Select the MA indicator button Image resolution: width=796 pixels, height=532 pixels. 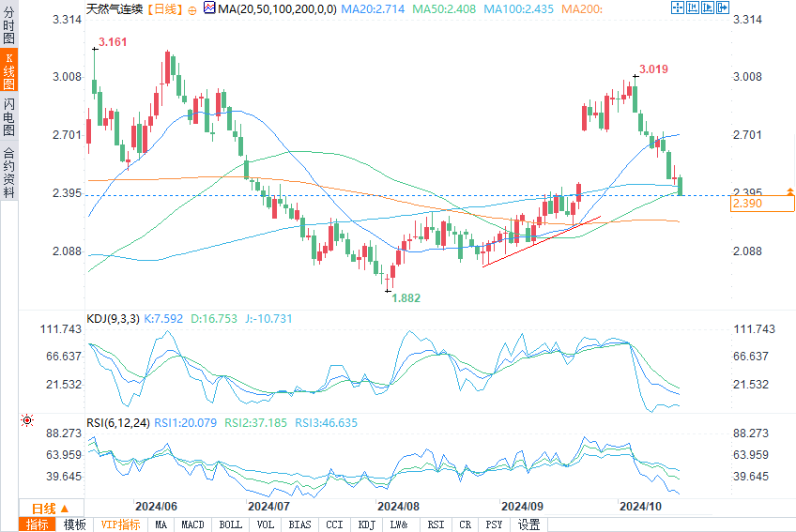pos(161,524)
